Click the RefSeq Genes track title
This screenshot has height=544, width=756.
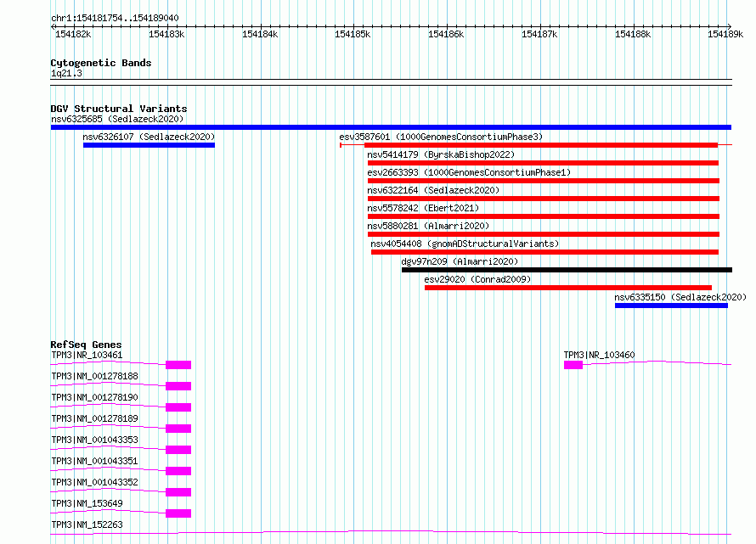86,345
